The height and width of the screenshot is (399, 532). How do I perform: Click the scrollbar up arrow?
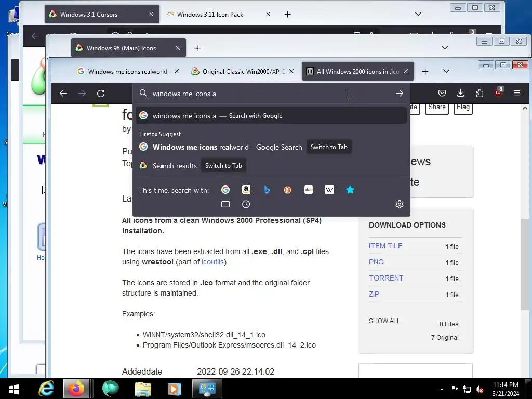pos(525,108)
